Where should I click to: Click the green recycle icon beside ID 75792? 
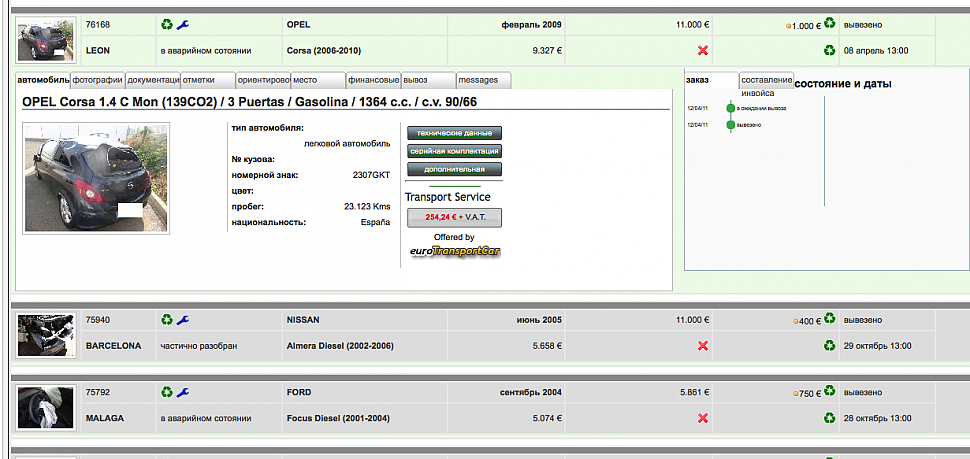coord(166,392)
